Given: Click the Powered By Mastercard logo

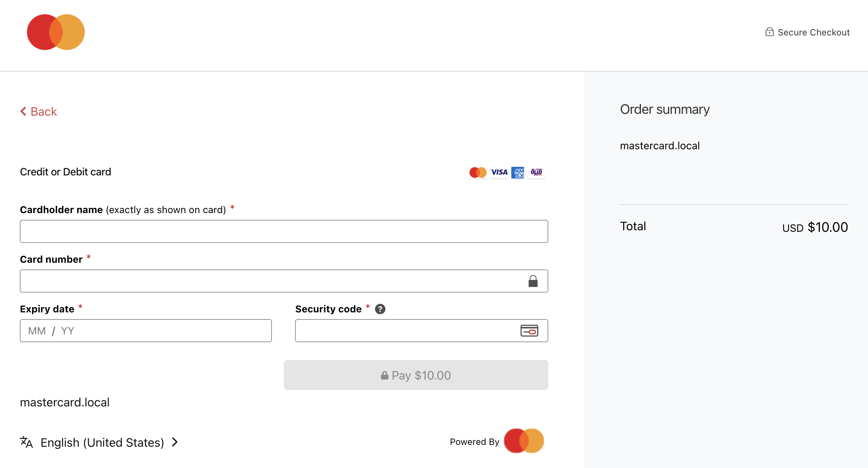Looking at the screenshot, I should pyautogui.click(x=524, y=441).
